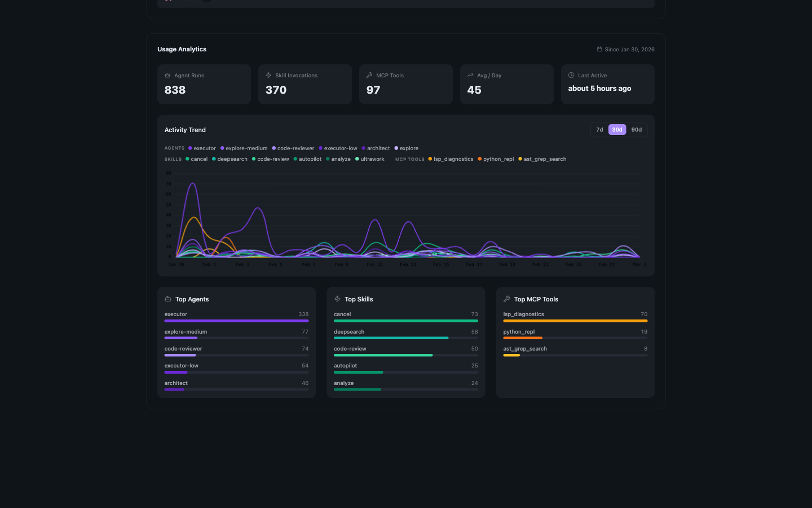Switch to the 90d time range tab

(637, 130)
